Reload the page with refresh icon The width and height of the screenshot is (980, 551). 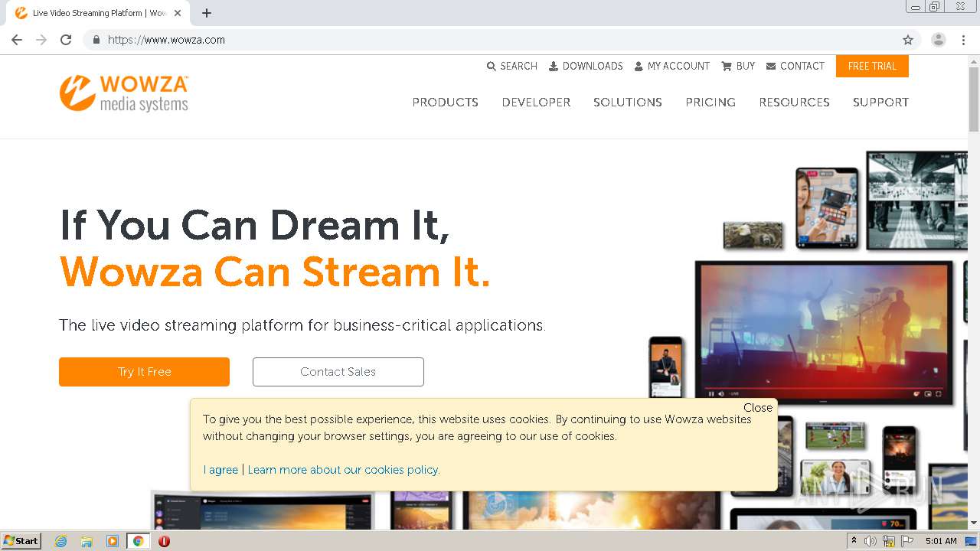pos(66,40)
